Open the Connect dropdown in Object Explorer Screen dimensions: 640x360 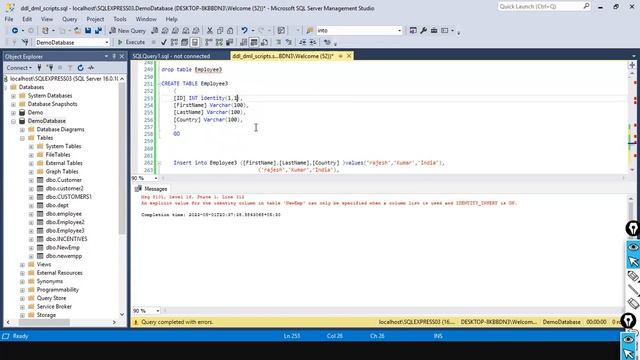tap(19, 68)
